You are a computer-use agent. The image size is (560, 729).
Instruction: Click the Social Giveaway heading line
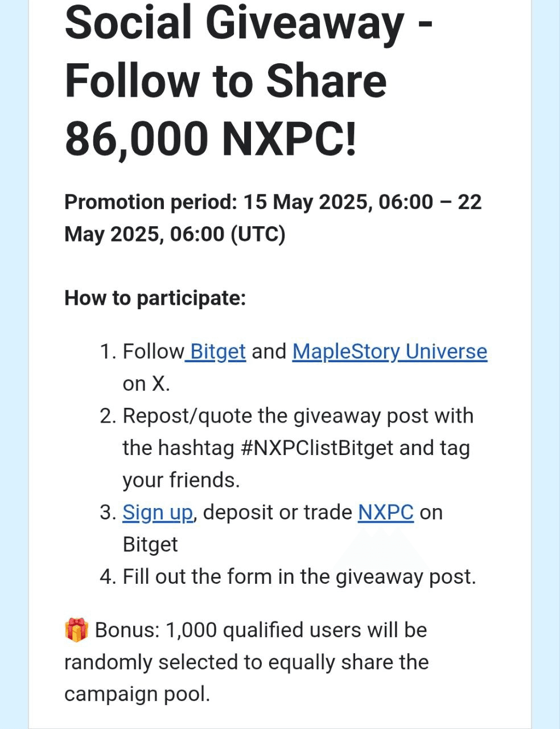(x=248, y=23)
